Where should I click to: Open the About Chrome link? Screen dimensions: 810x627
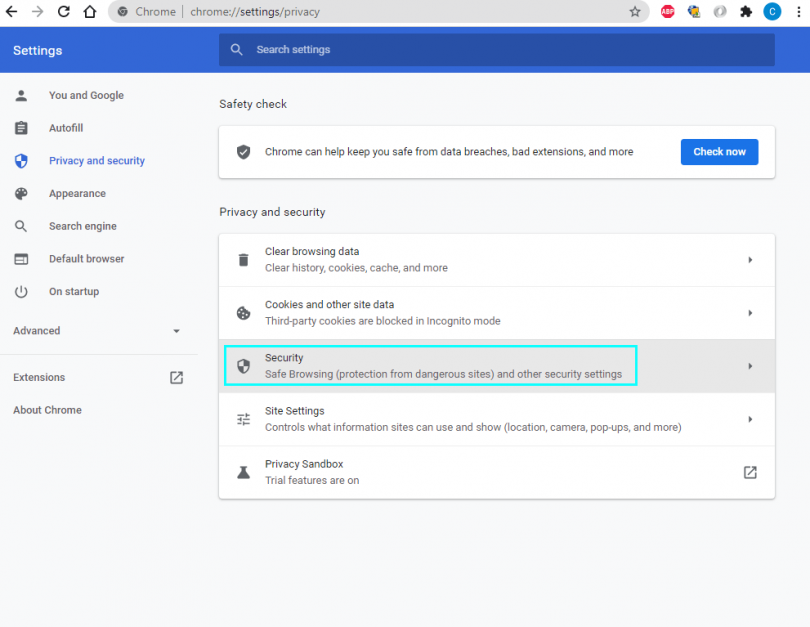pos(47,410)
